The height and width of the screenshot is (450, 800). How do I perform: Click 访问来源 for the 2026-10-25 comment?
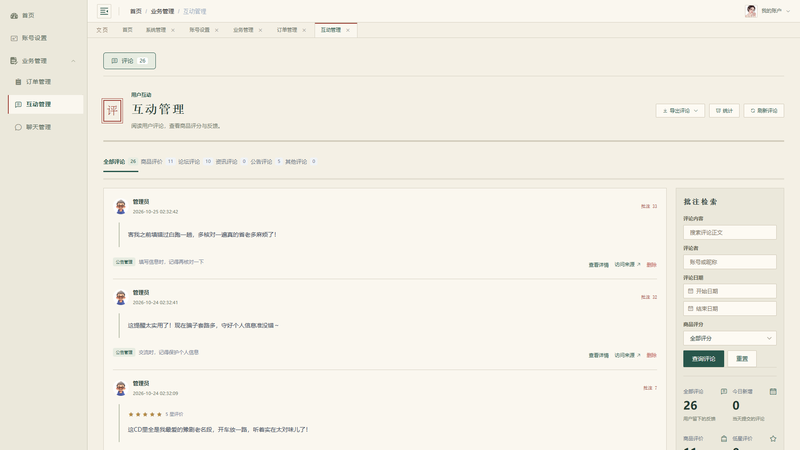(x=627, y=265)
